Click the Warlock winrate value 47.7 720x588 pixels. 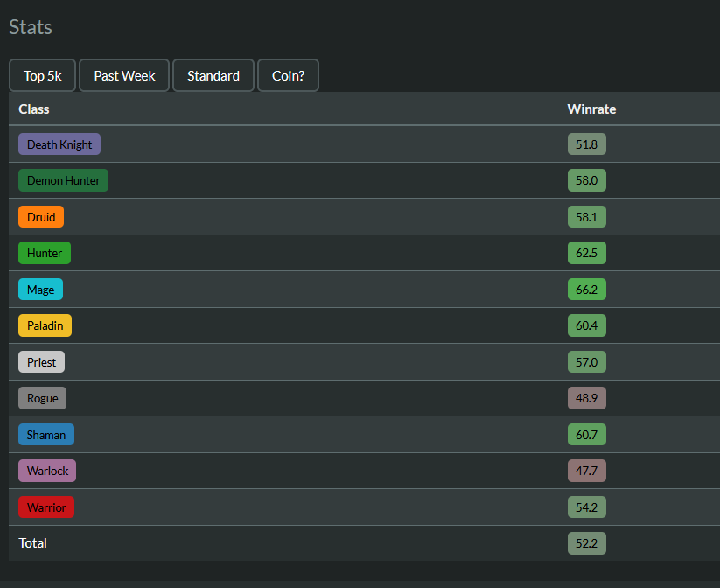coord(586,471)
